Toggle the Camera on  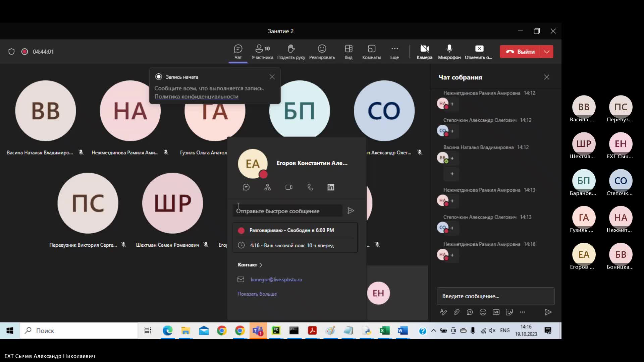pyautogui.click(x=425, y=52)
